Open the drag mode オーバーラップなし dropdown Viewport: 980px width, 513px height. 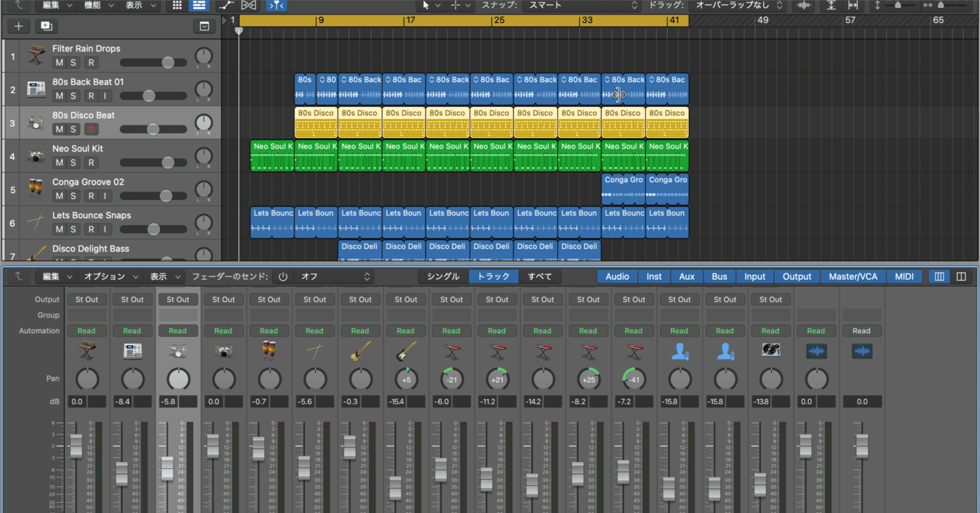click(738, 5)
